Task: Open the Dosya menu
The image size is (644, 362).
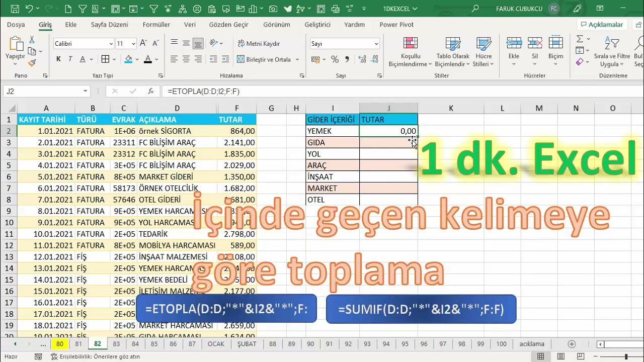Action: tap(16, 25)
